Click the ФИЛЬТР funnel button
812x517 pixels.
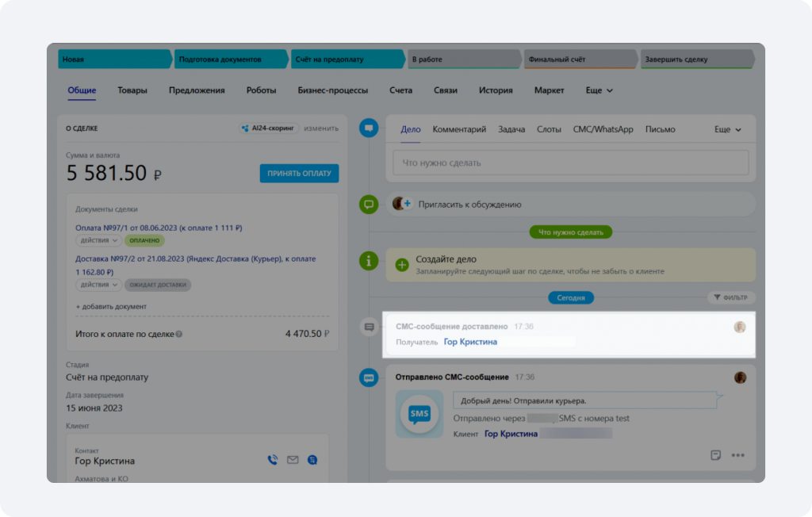click(730, 297)
